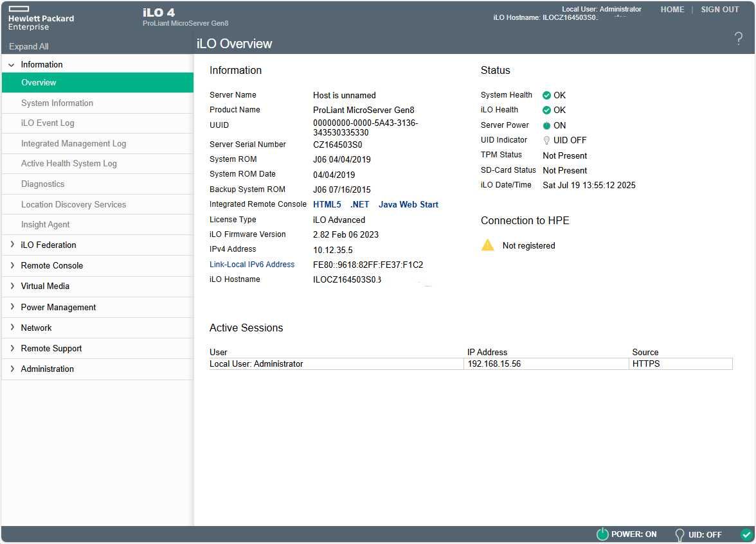Click the 'Connection to HPE' heading
The image size is (756, 544).
pyautogui.click(x=525, y=221)
